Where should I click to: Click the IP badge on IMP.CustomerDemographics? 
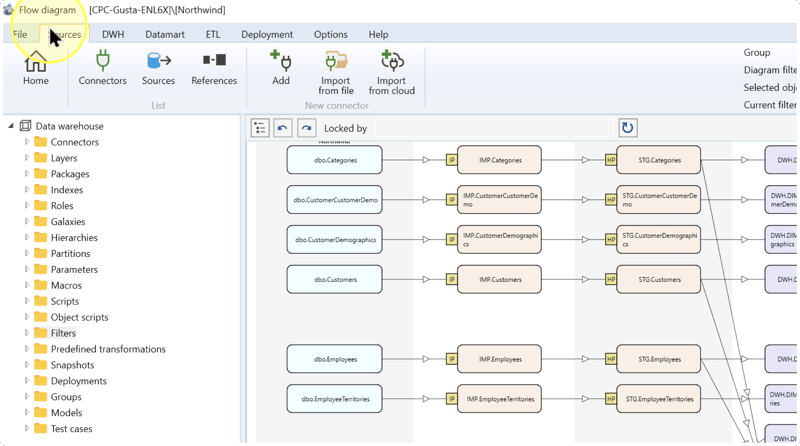pyautogui.click(x=452, y=240)
